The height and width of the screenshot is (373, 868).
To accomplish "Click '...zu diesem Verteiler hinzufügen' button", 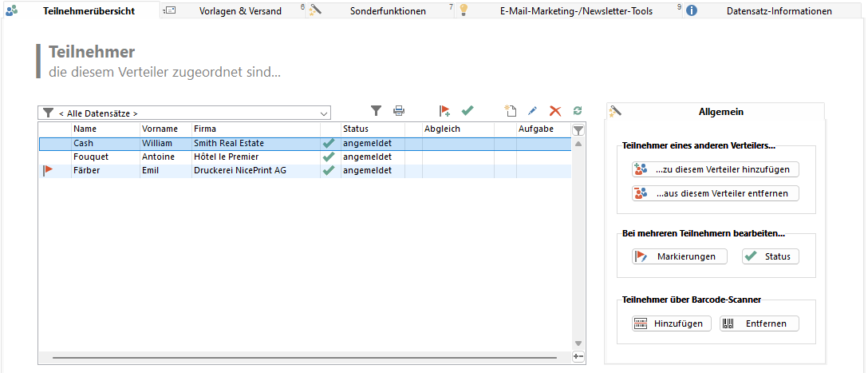I will point(716,169).
